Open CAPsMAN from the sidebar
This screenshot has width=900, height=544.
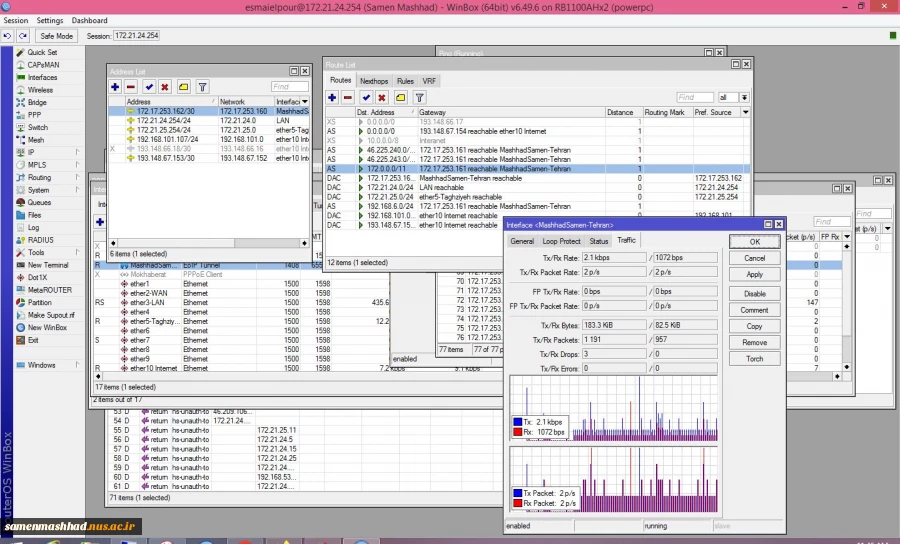pos(43,65)
